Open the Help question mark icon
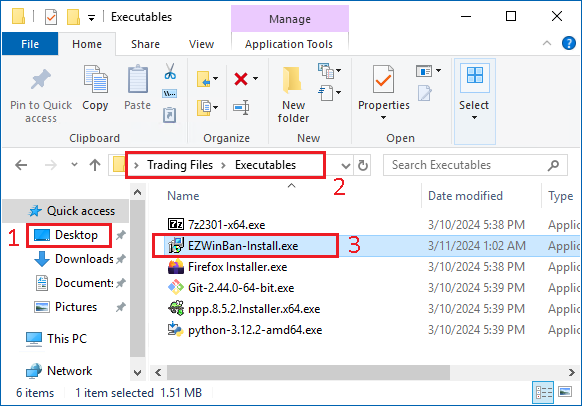Image resolution: width=582 pixels, height=406 pixels. click(x=568, y=43)
